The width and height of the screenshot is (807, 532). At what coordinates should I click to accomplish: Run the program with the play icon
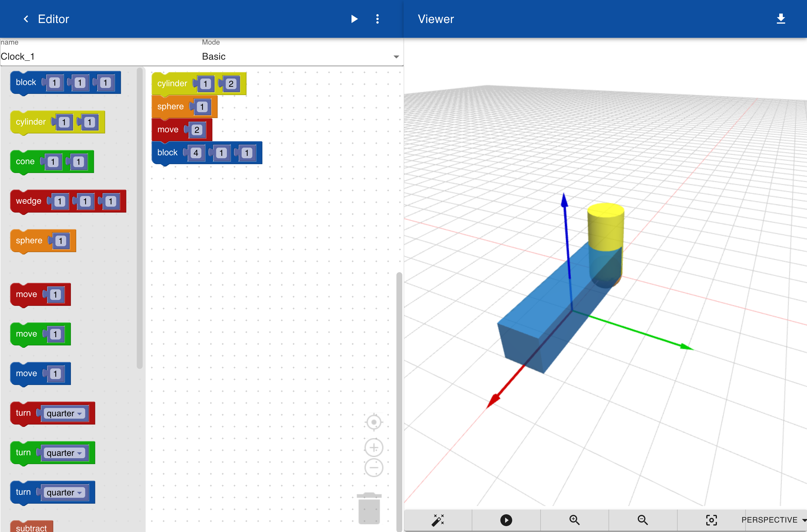pyautogui.click(x=354, y=19)
